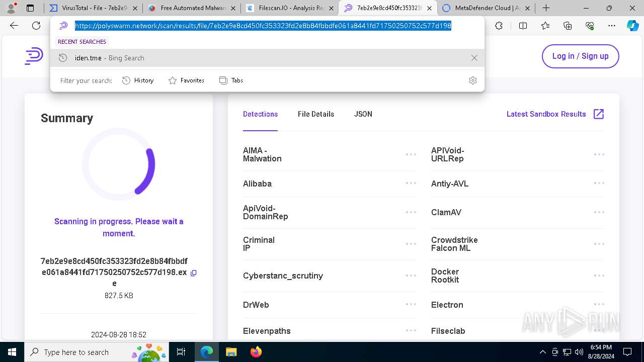Image resolution: width=644 pixels, height=362 pixels.
Task: Close the Filescan.IO tab
Action: pos(331,8)
